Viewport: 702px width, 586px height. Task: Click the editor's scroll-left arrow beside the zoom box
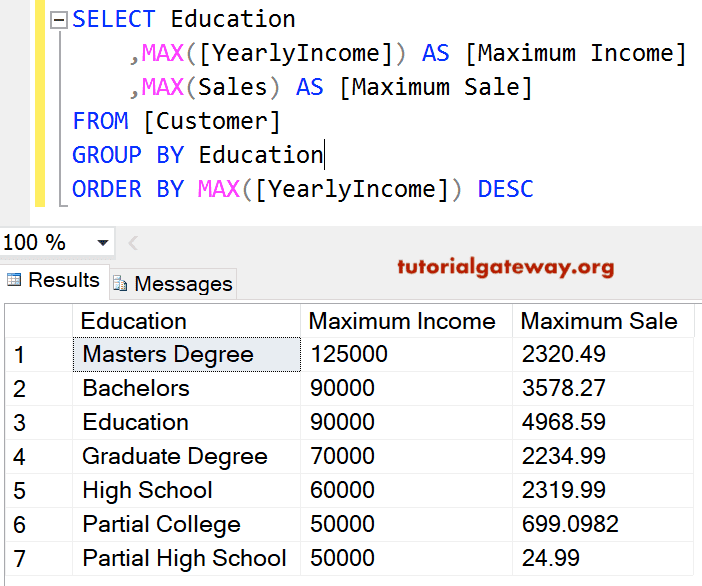click(134, 243)
